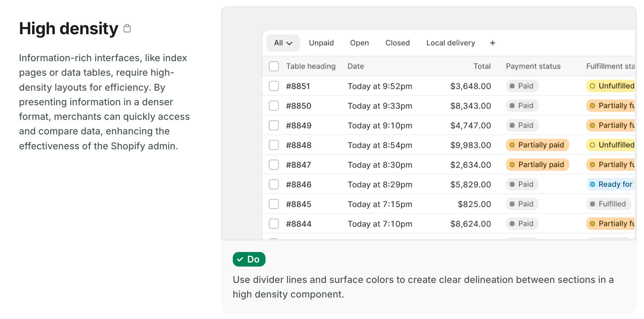Image resolution: width=644 pixels, height=319 pixels.
Task: Sort by the Total column header
Action: click(x=482, y=66)
